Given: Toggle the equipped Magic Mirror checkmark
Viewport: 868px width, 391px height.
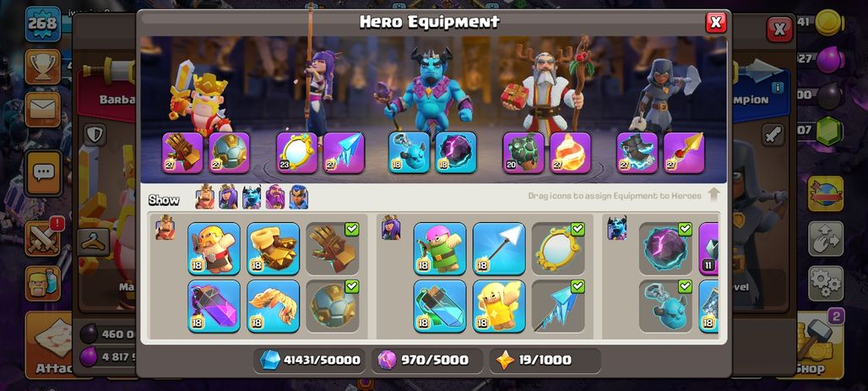Looking at the screenshot, I should 578,229.
